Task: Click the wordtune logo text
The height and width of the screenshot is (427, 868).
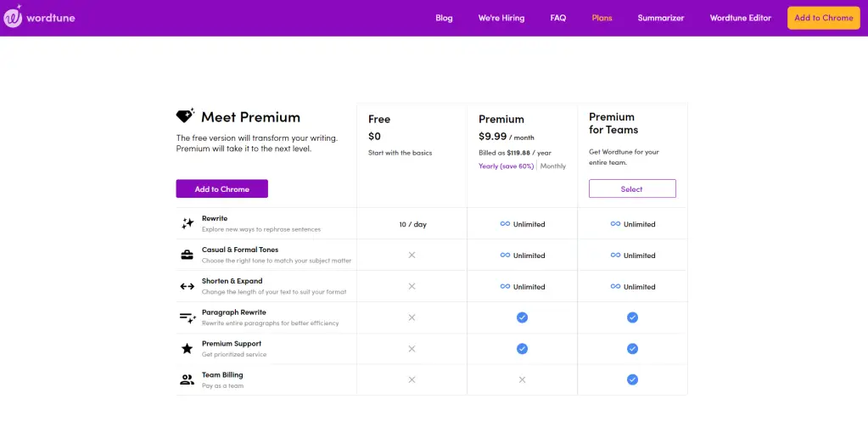Action: [51, 18]
